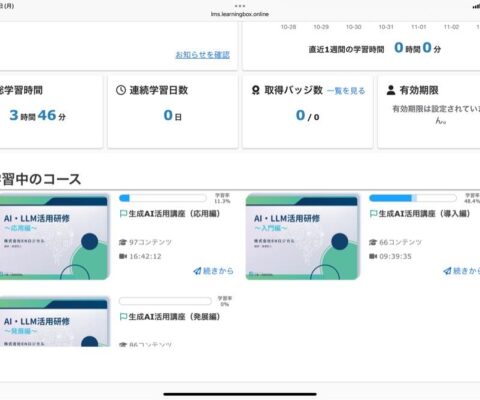Open the お知らせを確認 link
The width and height of the screenshot is (480, 400).
click(203, 55)
